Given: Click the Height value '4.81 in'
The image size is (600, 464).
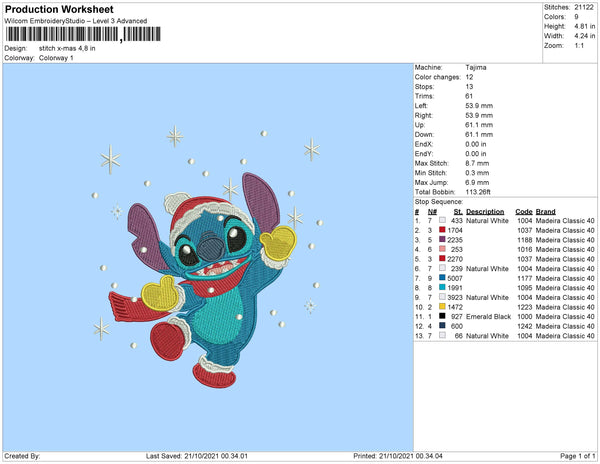Looking at the screenshot, I should 585,26.
